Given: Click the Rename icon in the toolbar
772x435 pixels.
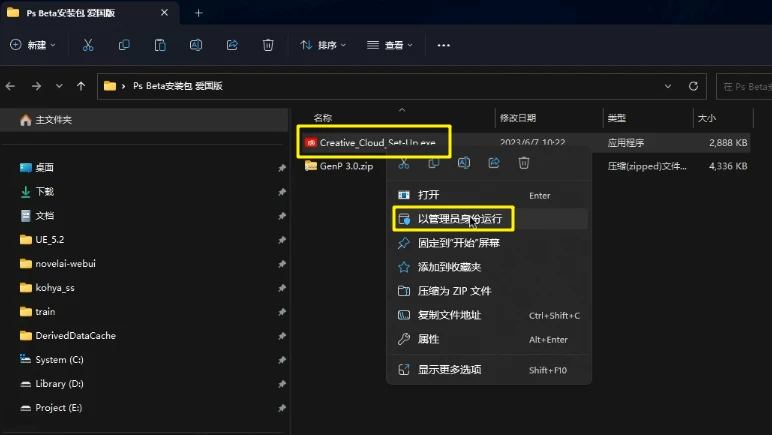Looking at the screenshot, I should pyautogui.click(x=196, y=45).
